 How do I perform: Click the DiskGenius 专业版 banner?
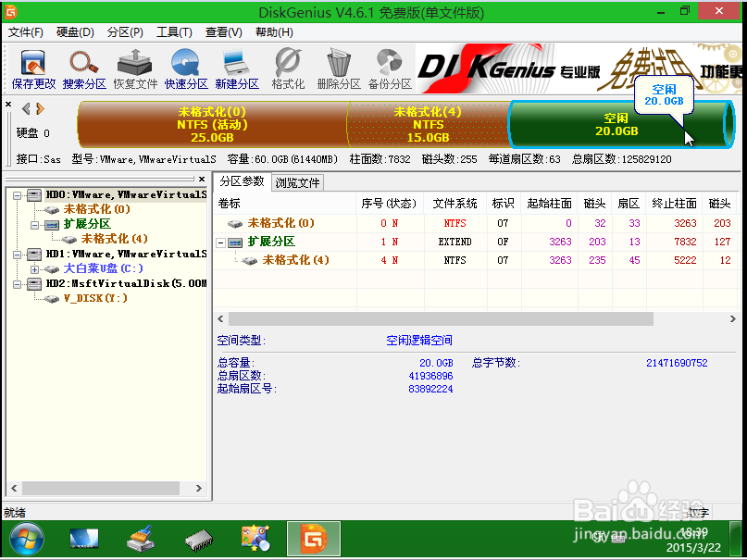tap(579, 68)
